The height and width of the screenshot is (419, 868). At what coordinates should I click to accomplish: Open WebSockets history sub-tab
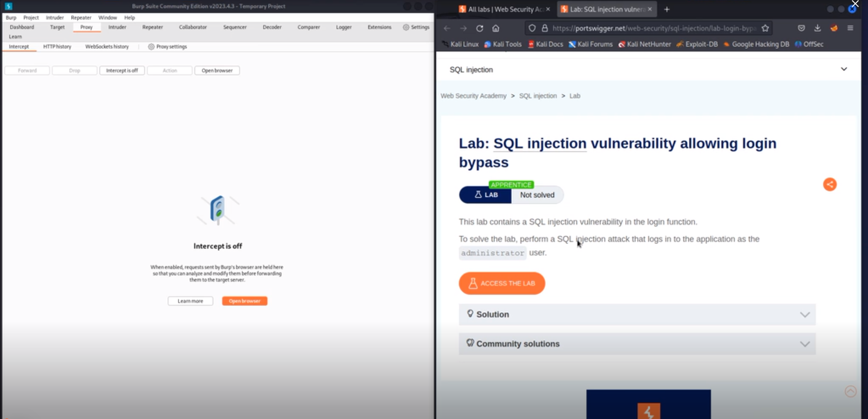point(107,47)
